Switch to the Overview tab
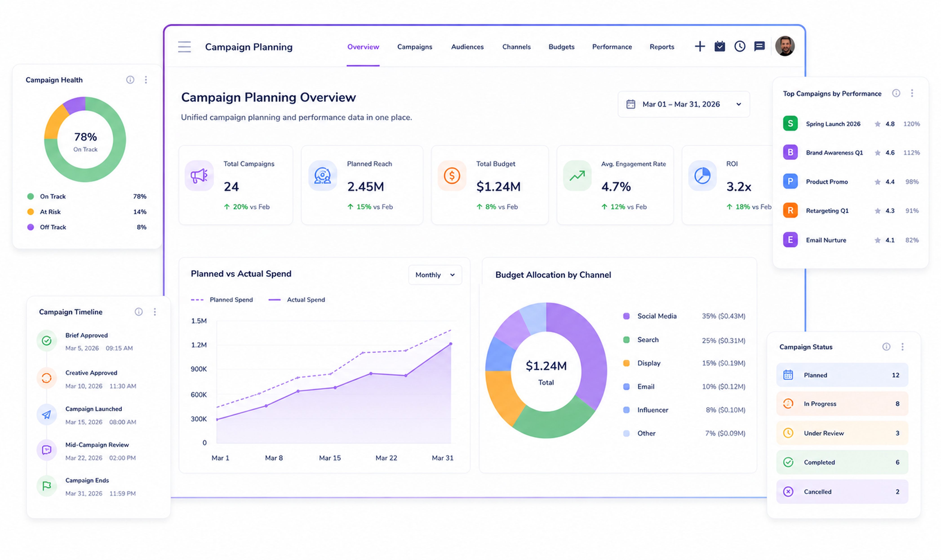Screen dimensions: 941x560 pyautogui.click(x=363, y=47)
